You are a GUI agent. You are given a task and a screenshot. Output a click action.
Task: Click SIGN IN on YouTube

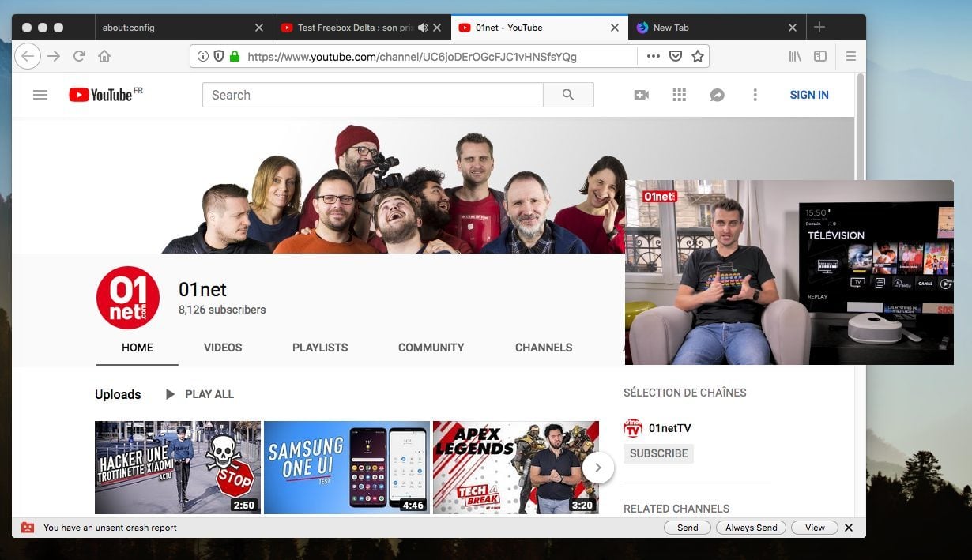click(x=809, y=95)
